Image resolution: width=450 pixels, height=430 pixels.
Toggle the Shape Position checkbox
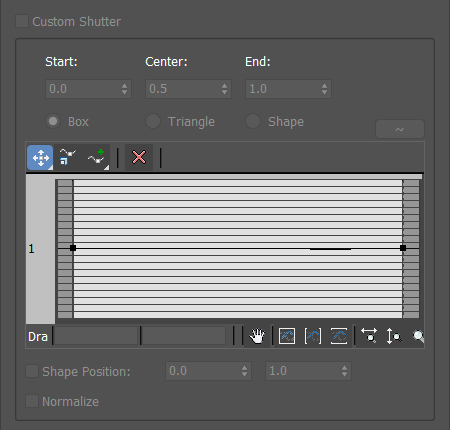[32, 371]
